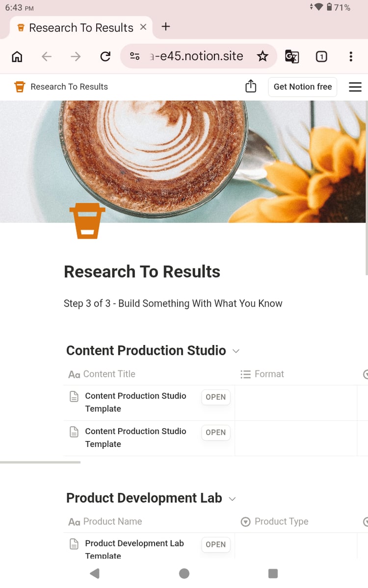
Task: Tap the orange coffee cup page icon
Action: (x=87, y=221)
